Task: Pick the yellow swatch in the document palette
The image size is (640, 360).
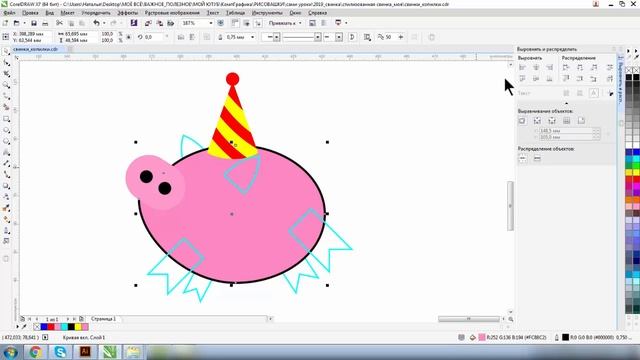Action: click(78, 327)
